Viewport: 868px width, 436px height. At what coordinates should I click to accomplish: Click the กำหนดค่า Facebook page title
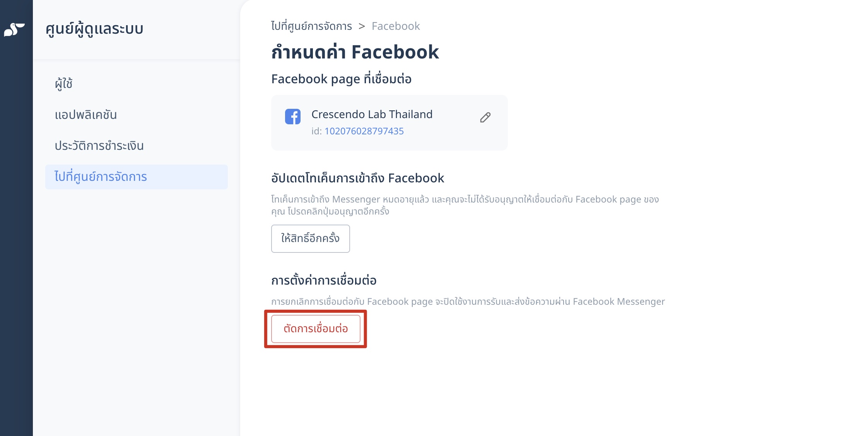click(355, 52)
